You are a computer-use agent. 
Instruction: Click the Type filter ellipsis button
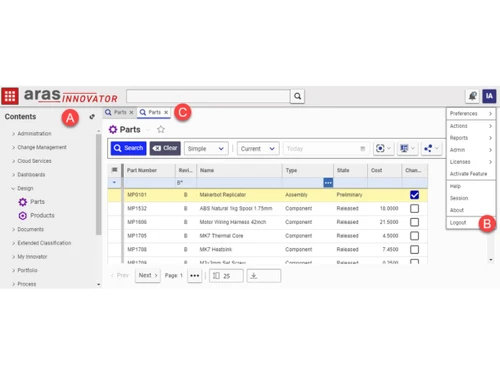coord(328,183)
